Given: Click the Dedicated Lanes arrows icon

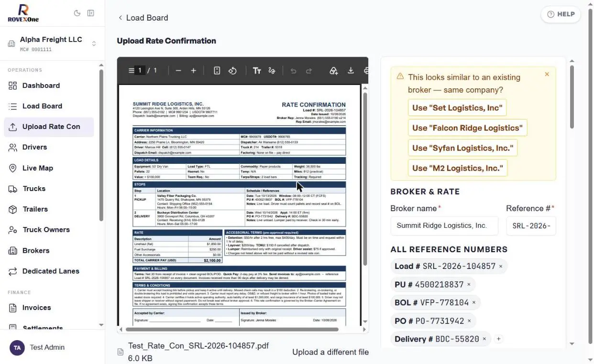Looking at the screenshot, I should tap(13, 271).
